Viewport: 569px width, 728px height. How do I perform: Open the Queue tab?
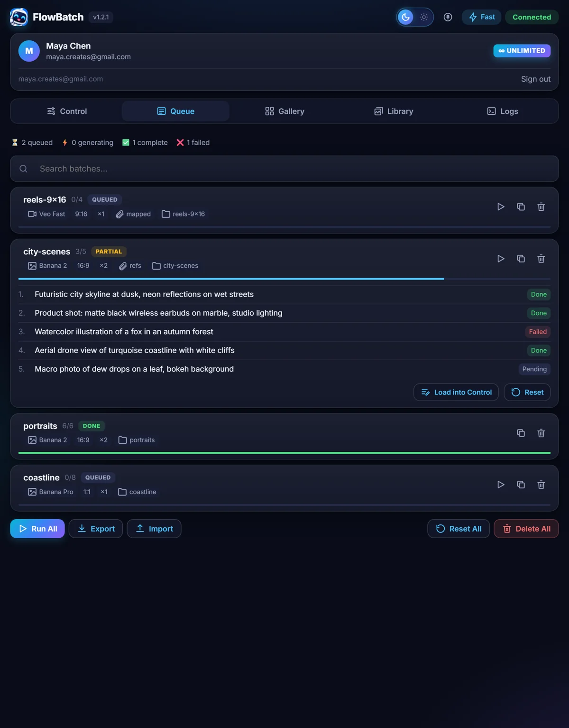175,111
